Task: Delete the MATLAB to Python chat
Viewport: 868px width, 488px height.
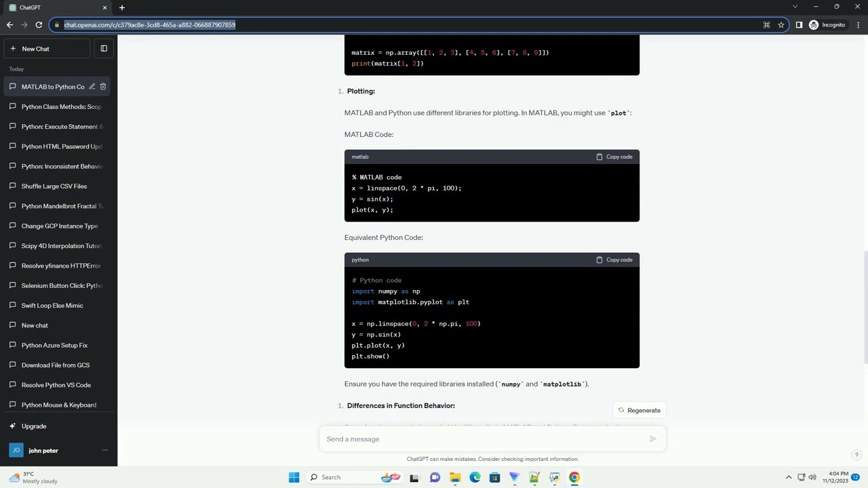Action: [103, 87]
